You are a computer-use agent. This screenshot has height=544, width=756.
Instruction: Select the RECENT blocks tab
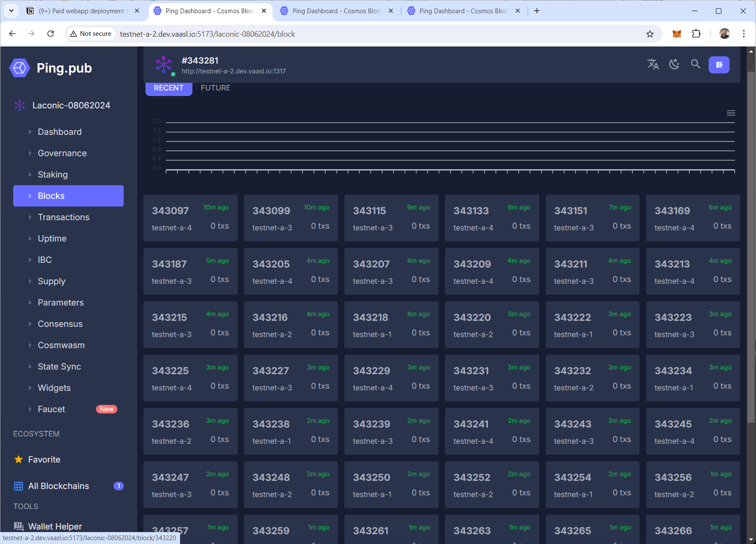(x=169, y=88)
